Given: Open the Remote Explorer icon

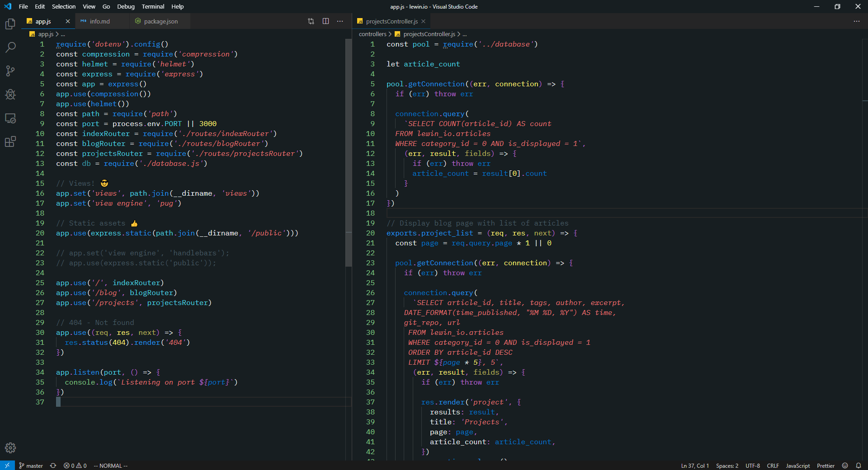Looking at the screenshot, I should (x=10, y=118).
